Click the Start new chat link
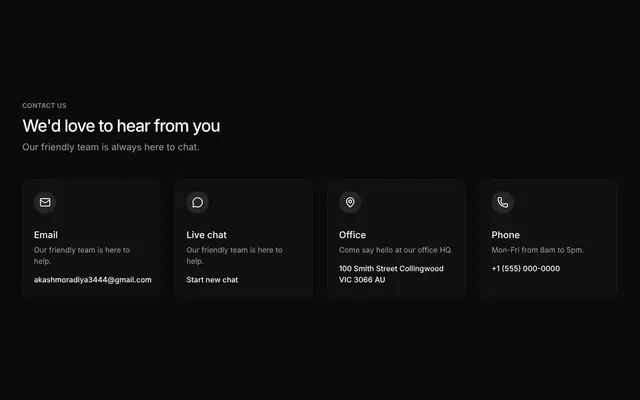This screenshot has height=400, width=640. point(212,280)
